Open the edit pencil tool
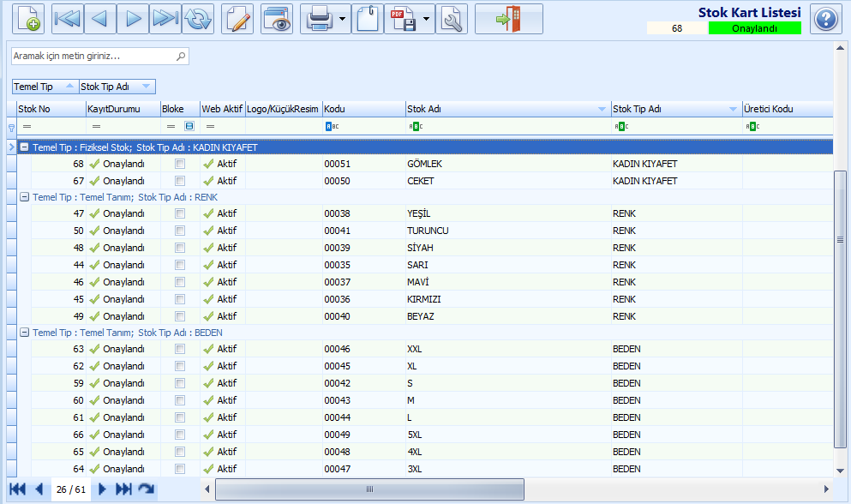Screen dimensions: 851x504 tap(237, 19)
